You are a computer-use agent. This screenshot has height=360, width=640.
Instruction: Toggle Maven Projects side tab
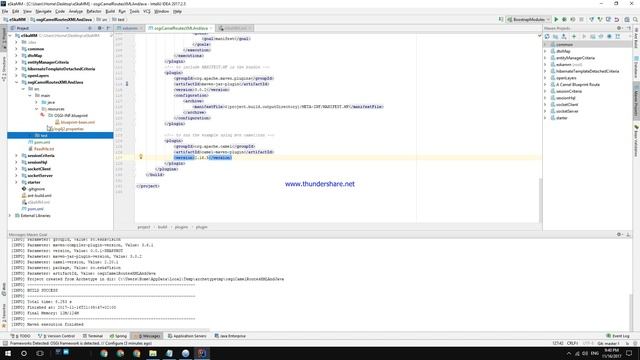[636, 101]
